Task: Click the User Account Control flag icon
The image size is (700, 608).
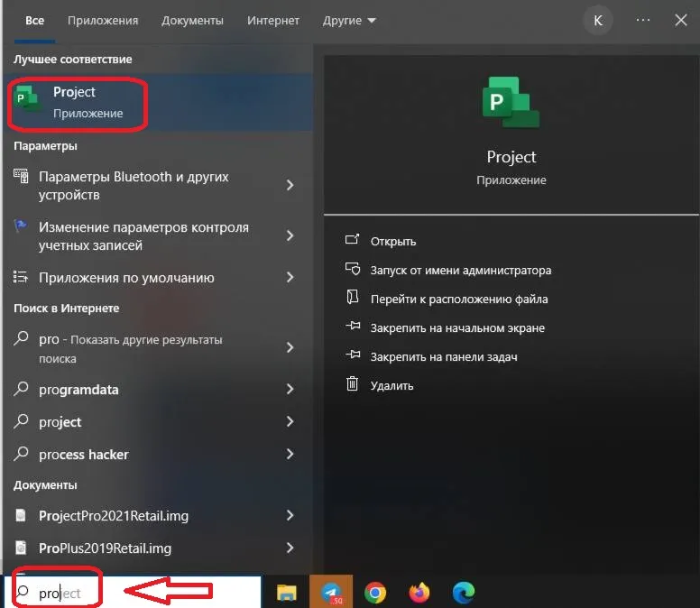Action: click(x=21, y=226)
